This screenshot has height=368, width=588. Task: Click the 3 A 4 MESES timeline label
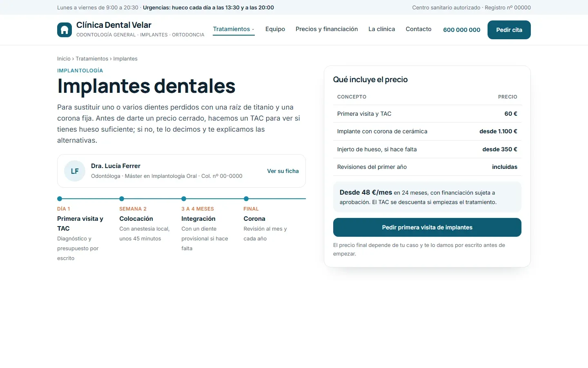198,209
